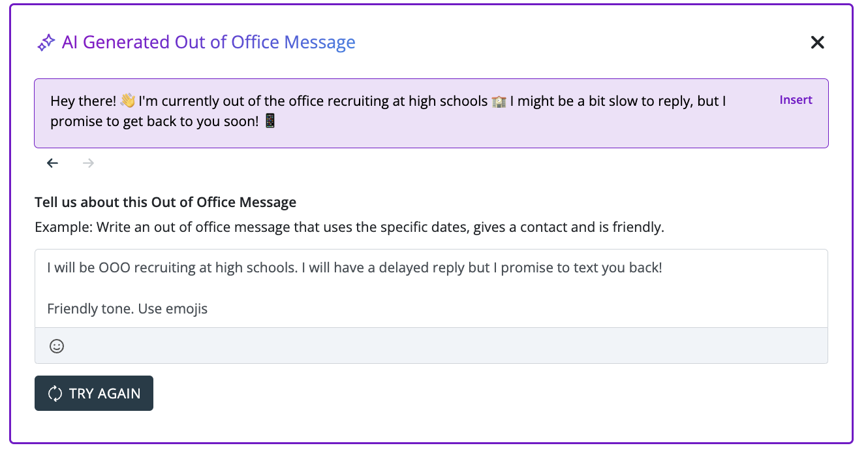The width and height of the screenshot is (868, 452).
Task: Click the 'Friendly tone. Use emojis' line
Action: coord(127,309)
